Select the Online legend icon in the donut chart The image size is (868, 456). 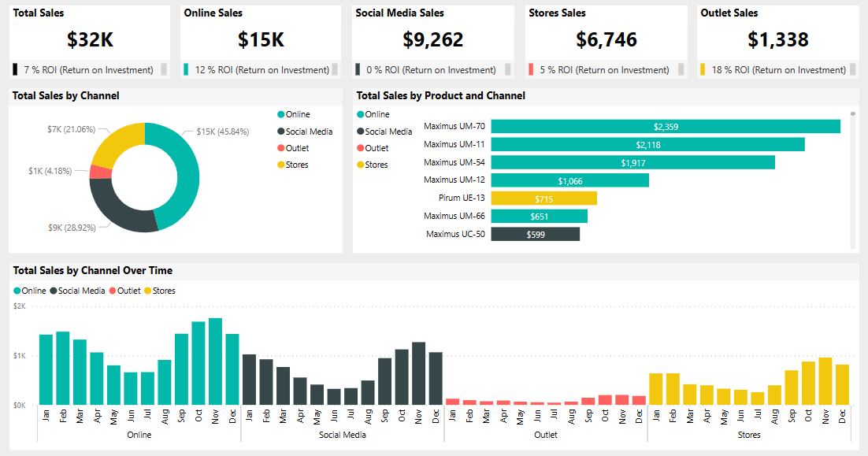(x=282, y=114)
